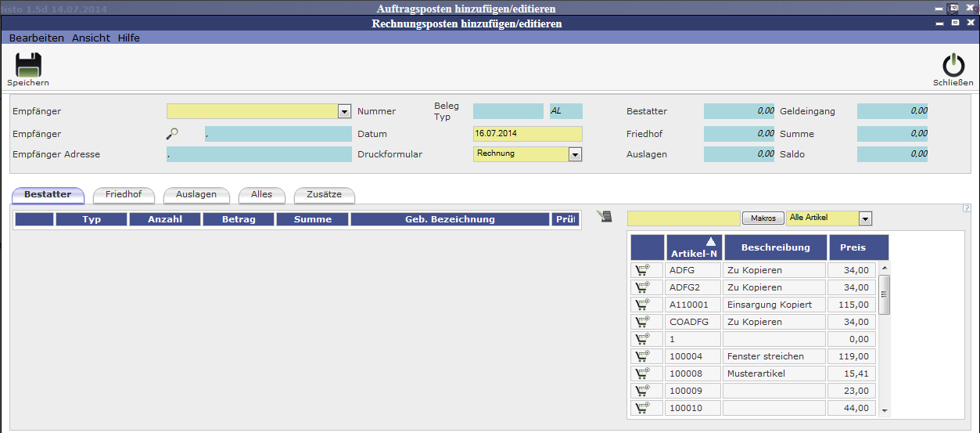Screen dimensions: 980x433
Task: Click cart icon for Musterartikel row
Action: click(x=642, y=373)
